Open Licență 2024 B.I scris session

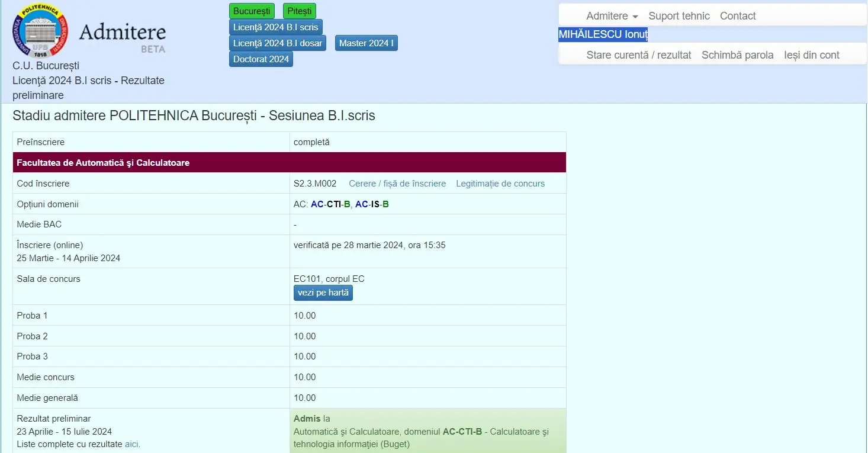coord(276,27)
